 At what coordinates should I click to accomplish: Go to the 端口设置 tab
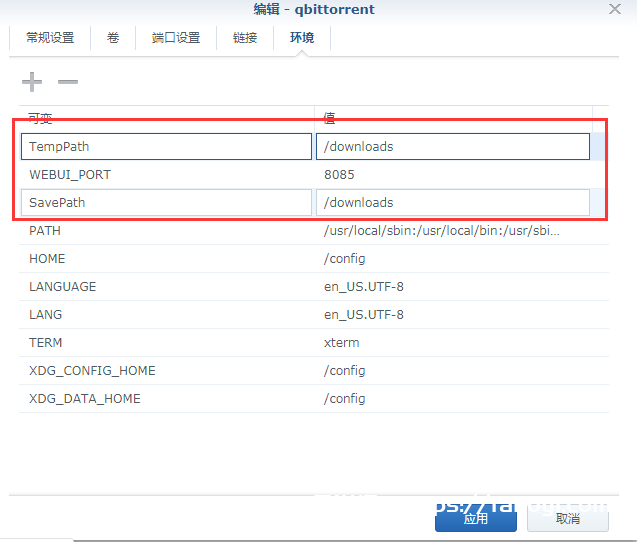pyautogui.click(x=176, y=38)
